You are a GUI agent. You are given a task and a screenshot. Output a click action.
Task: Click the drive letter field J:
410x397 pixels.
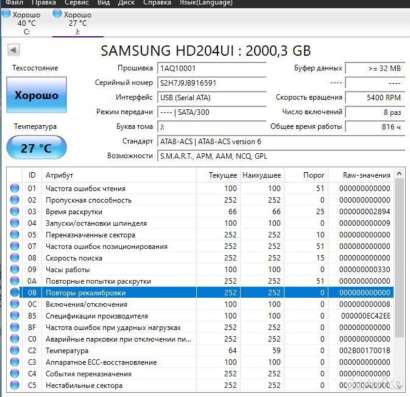click(211, 127)
